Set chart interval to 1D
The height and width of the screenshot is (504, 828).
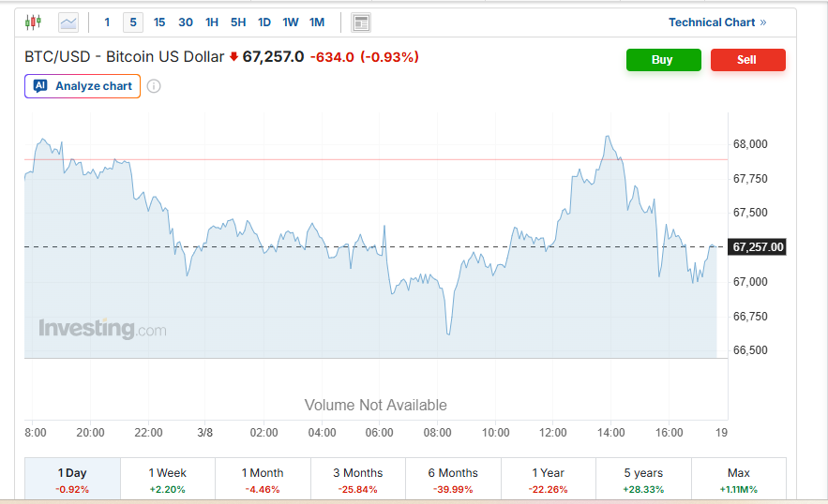(264, 22)
